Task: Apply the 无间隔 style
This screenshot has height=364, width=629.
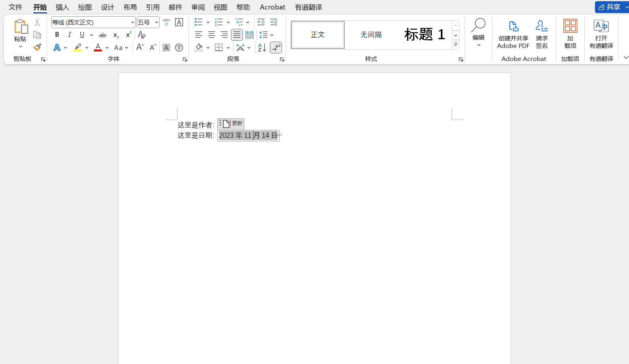Action: click(x=371, y=35)
